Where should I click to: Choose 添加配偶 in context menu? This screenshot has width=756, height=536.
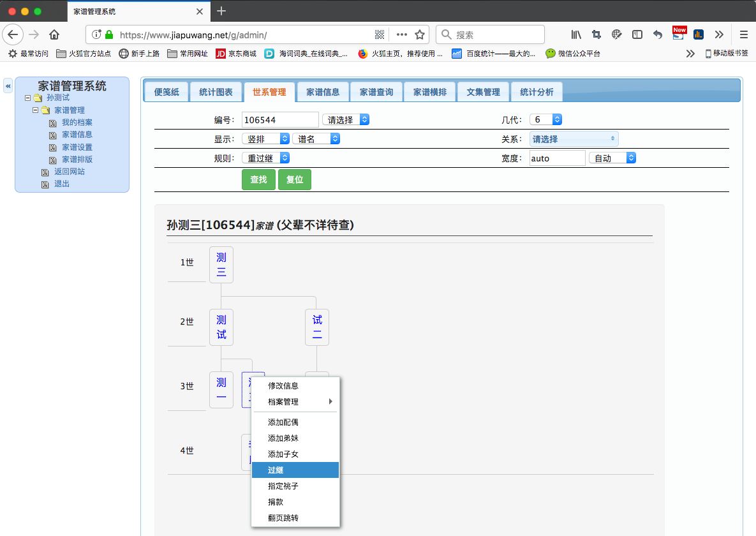click(295, 422)
